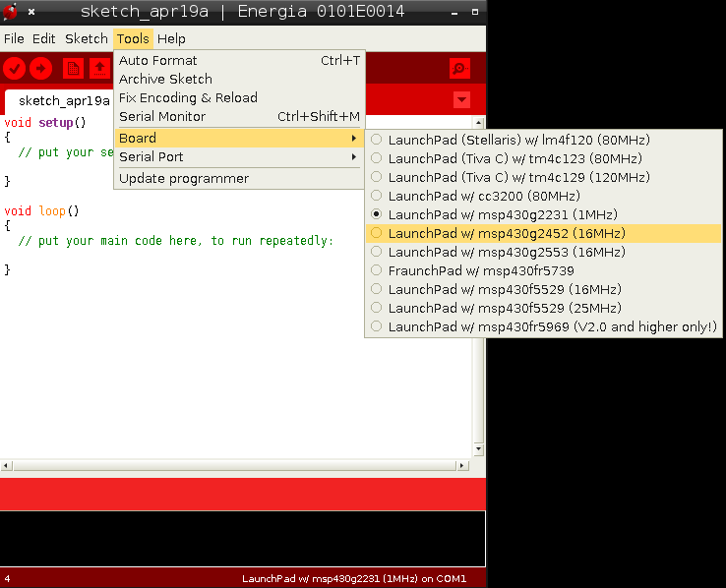Select LaunchPad w/ msp430f5529 (16MHz) board

click(x=543, y=289)
